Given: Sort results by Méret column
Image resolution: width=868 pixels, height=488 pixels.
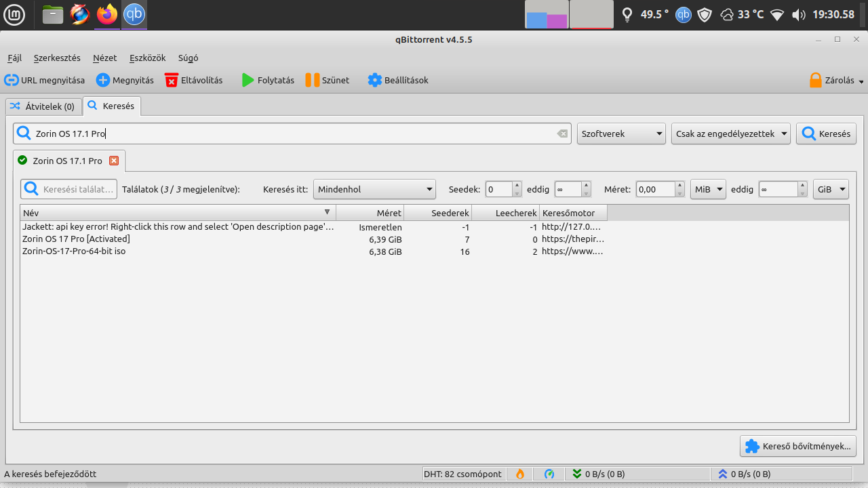Looking at the screenshot, I should tap(370, 213).
